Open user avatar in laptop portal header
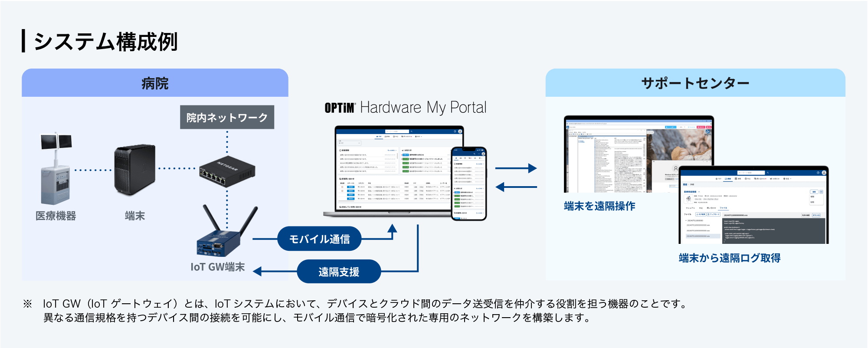 [x=460, y=131]
